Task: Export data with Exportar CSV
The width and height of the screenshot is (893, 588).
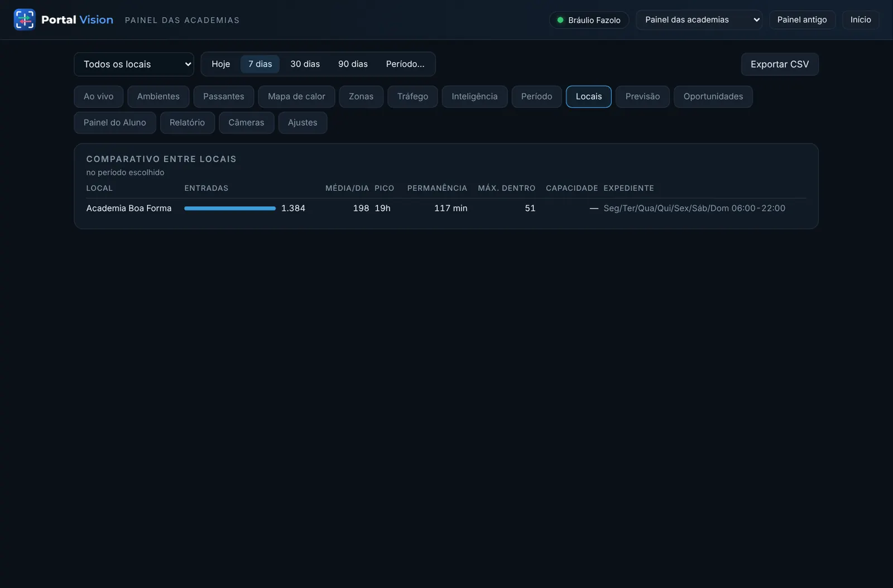Action: [x=780, y=64]
